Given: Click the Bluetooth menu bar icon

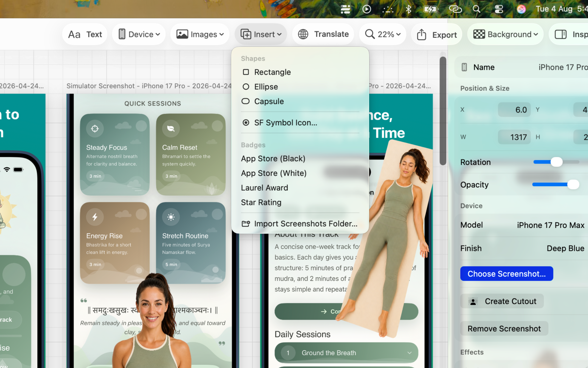Looking at the screenshot, I should pos(408,9).
